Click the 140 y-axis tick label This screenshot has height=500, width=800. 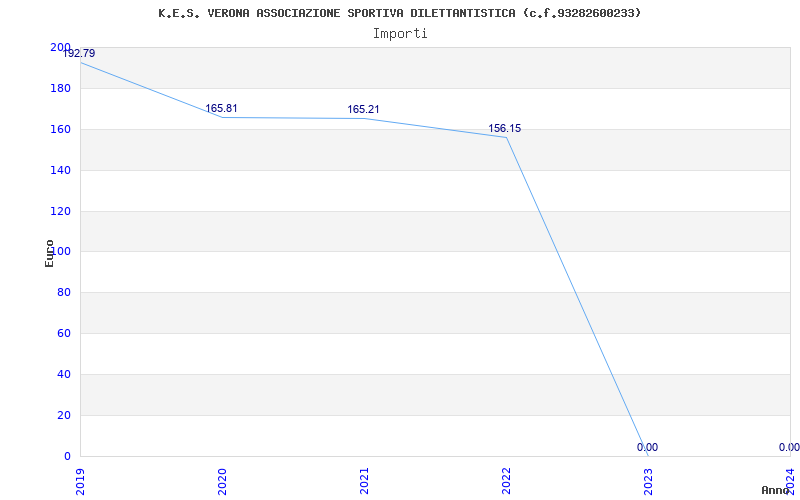pyautogui.click(x=60, y=170)
